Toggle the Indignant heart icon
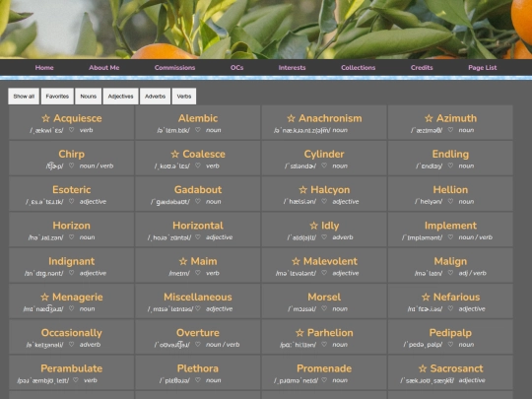This screenshot has width=532, height=399. click(71, 273)
